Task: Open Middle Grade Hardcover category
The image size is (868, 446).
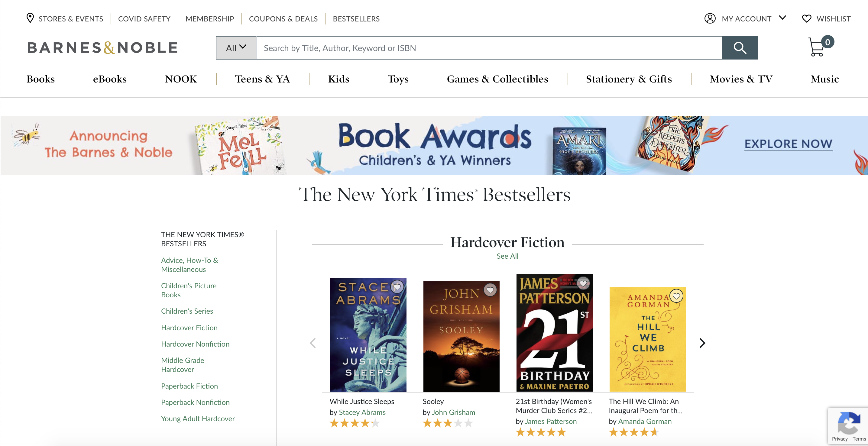Action: 182,365
